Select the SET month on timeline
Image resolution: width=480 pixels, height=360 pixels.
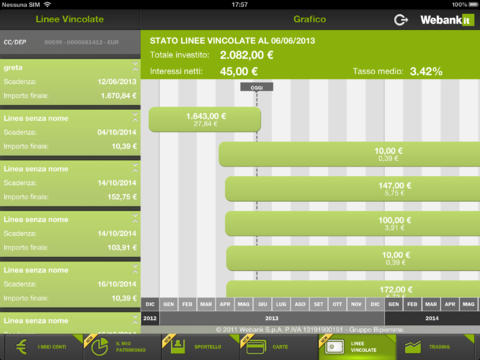click(x=319, y=304)
